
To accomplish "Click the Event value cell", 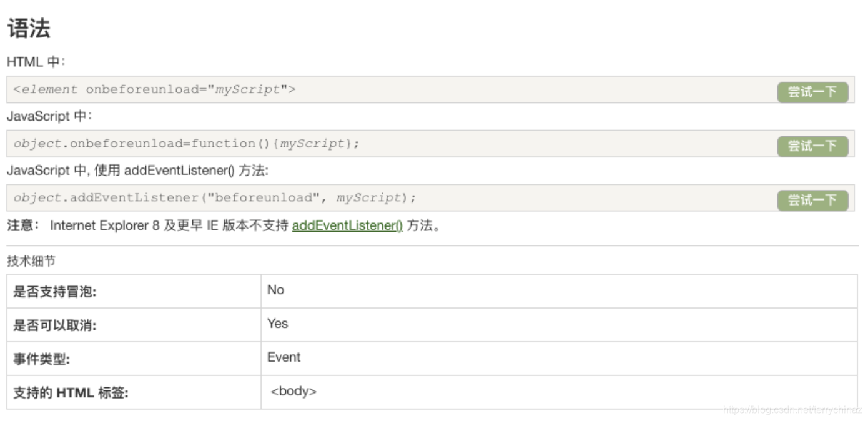I will coord(284,357).
